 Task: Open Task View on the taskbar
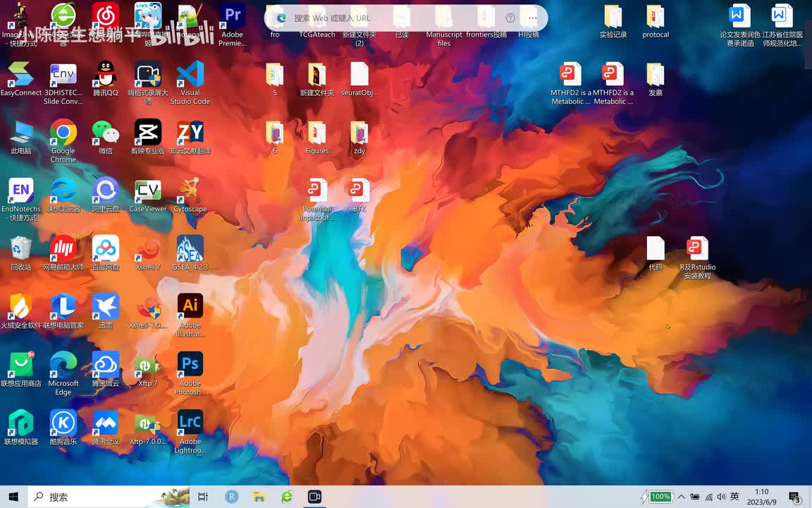[x=202, y=497]
